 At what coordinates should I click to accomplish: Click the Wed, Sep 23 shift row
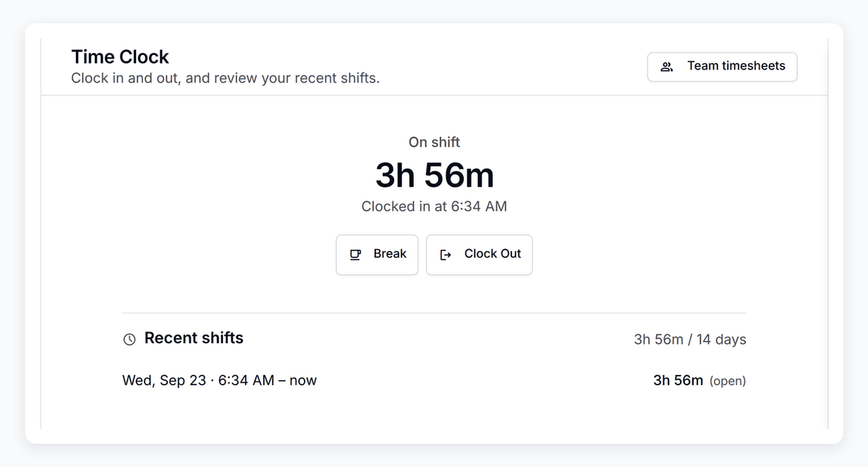(x=434, y=380)
